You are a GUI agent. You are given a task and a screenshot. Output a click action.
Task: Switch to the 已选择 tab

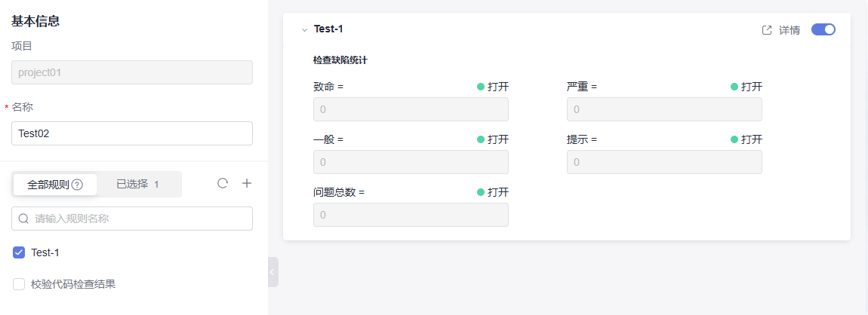coord(137,185)
